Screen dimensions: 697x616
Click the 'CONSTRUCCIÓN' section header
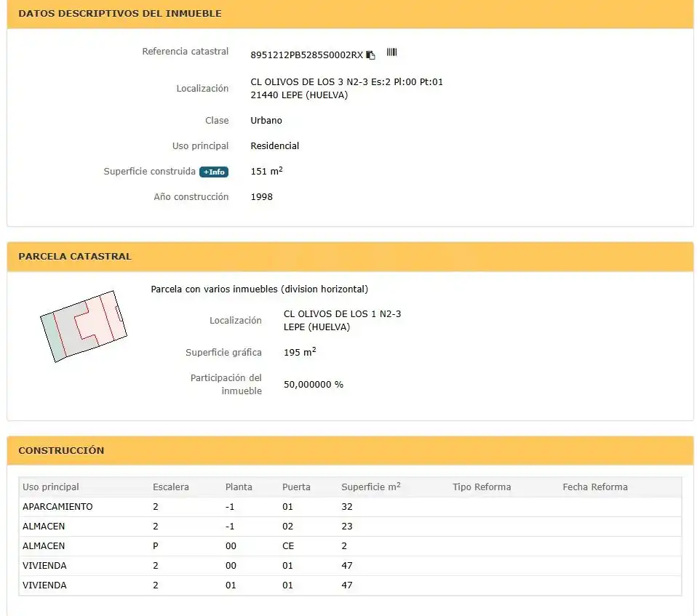click(61, 450)
